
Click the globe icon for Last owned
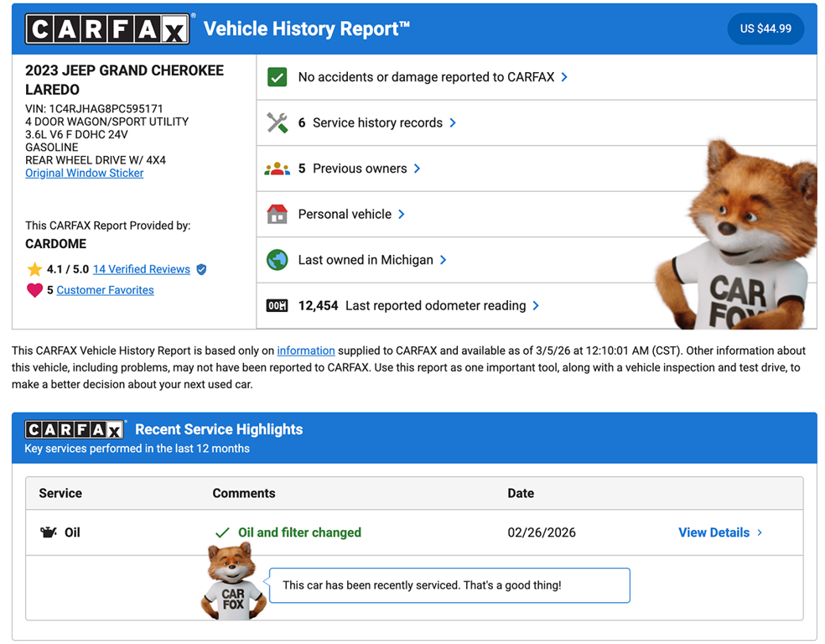pyautogui.click(x=277, y=260)
